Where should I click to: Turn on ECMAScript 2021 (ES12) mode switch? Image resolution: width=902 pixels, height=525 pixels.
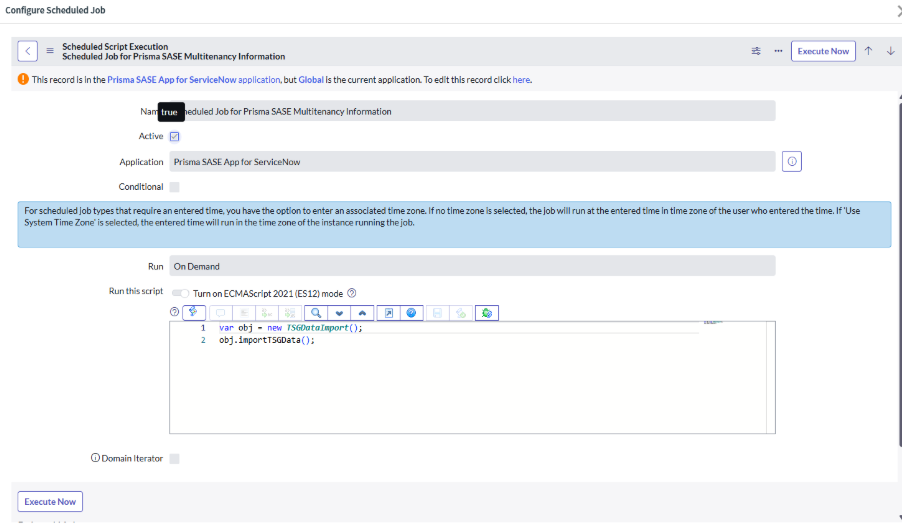(181, 293)
